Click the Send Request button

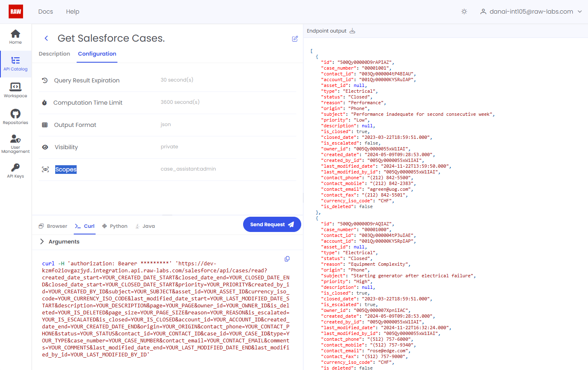(x=272, y=225)
